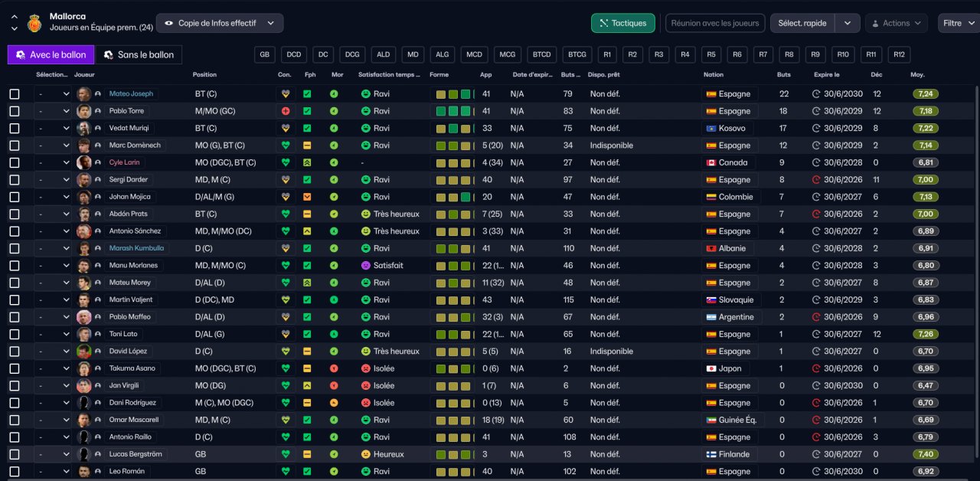Click Mateo Joseph's player portrait
This screenshot has width=980, height=481.
tap(84, 93)
